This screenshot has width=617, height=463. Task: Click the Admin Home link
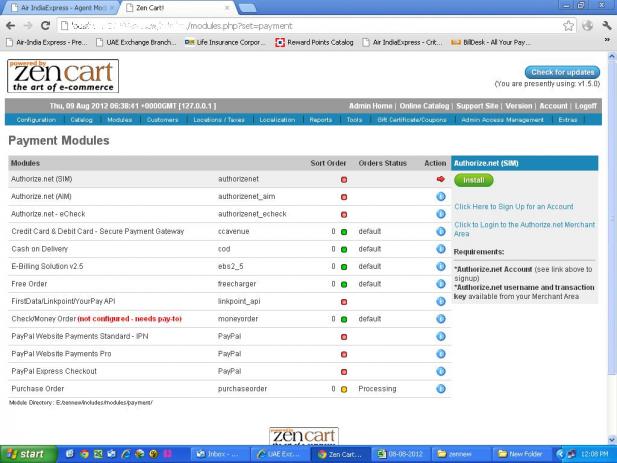coord(370,106)
